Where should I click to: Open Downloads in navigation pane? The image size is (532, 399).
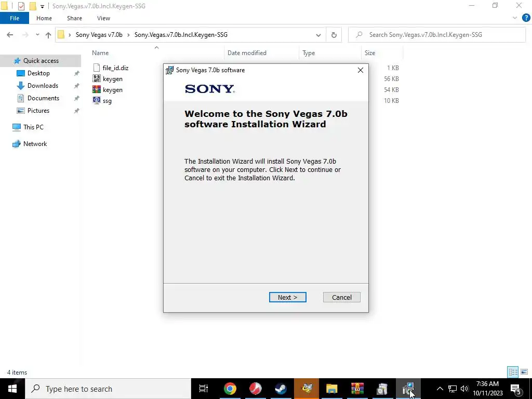43,86
